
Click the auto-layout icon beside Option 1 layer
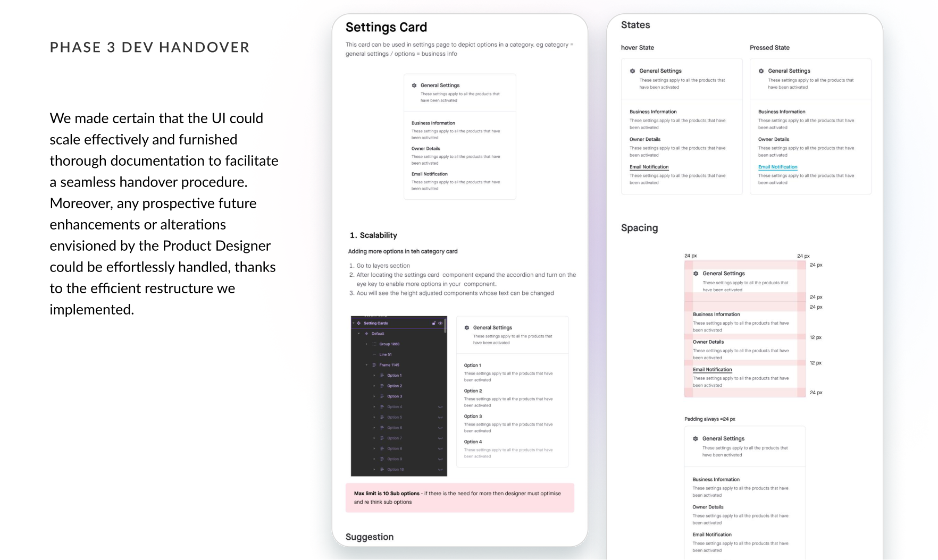click(382, 376)
